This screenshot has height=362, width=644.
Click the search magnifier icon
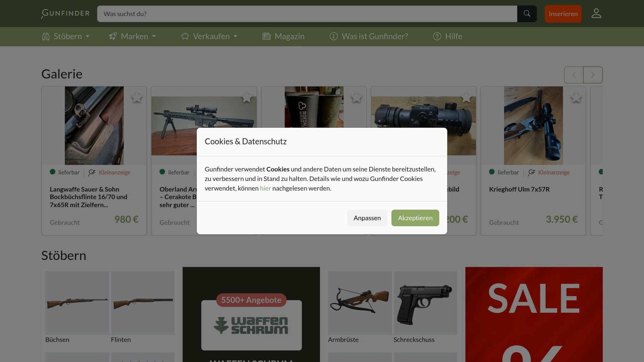click(527, 14)
